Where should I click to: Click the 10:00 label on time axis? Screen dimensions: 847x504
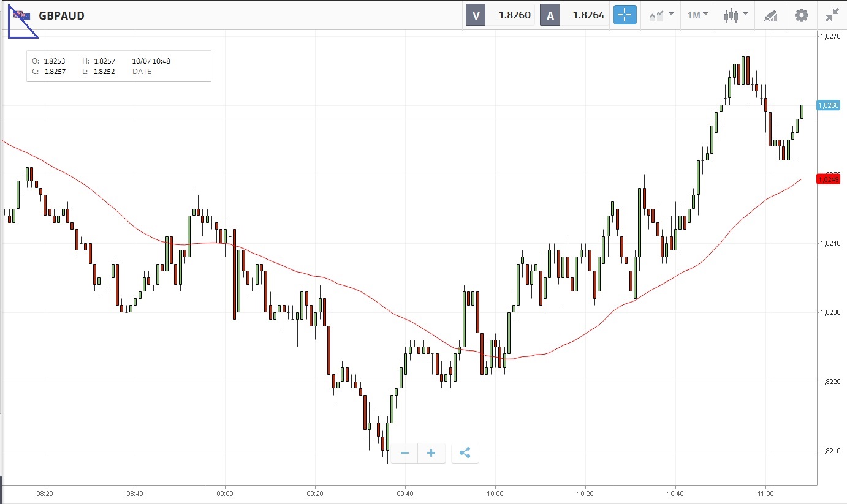pos(495,493)
